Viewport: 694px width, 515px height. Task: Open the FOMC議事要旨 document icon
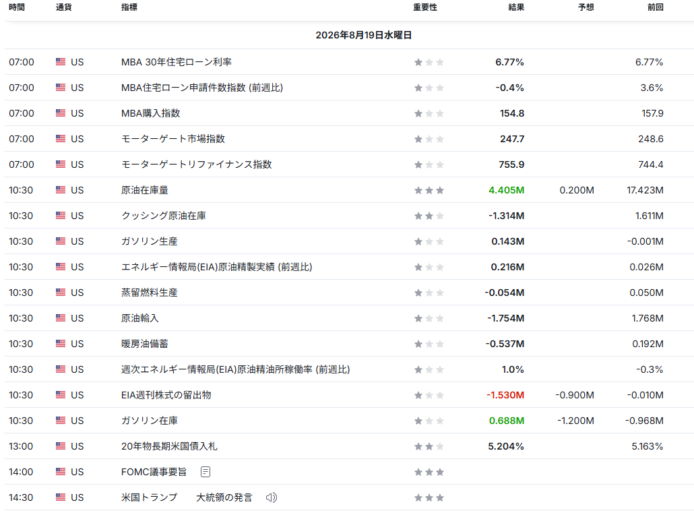click(205, 472)
